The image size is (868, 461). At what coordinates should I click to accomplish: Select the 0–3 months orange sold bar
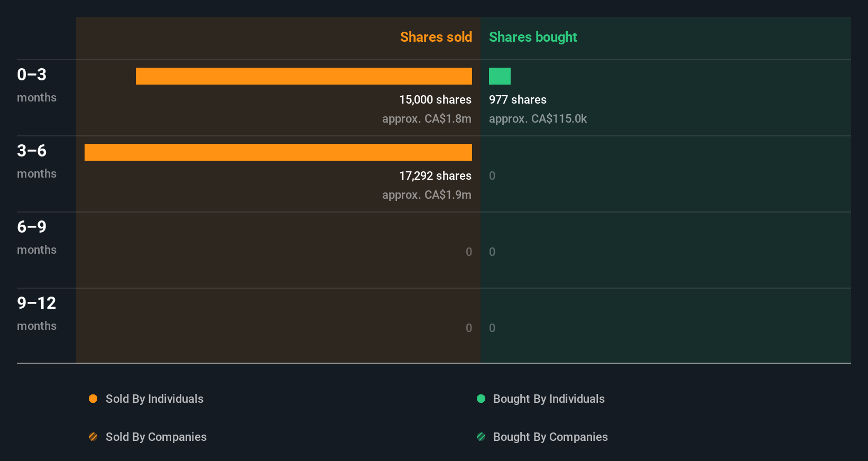pos(304,76)
